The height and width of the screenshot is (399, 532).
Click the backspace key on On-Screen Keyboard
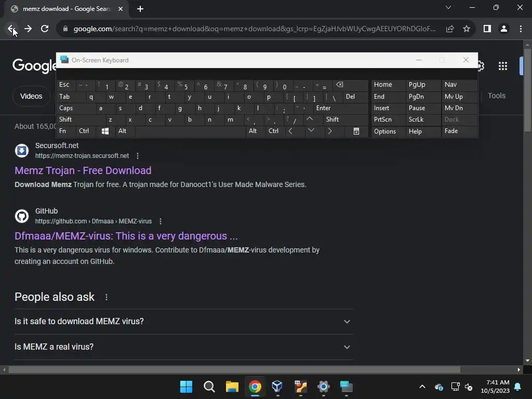tap(351, 85)
